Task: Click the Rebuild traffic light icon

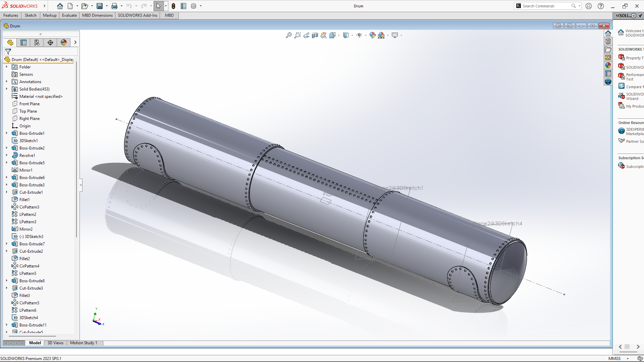Action: coord(173,6)
